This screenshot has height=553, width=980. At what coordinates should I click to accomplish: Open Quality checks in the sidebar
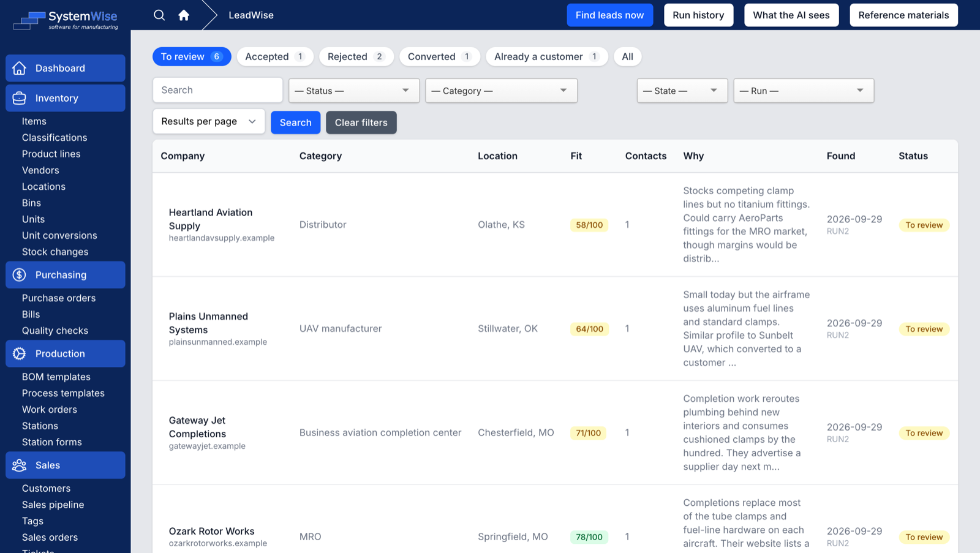[55, 331]
